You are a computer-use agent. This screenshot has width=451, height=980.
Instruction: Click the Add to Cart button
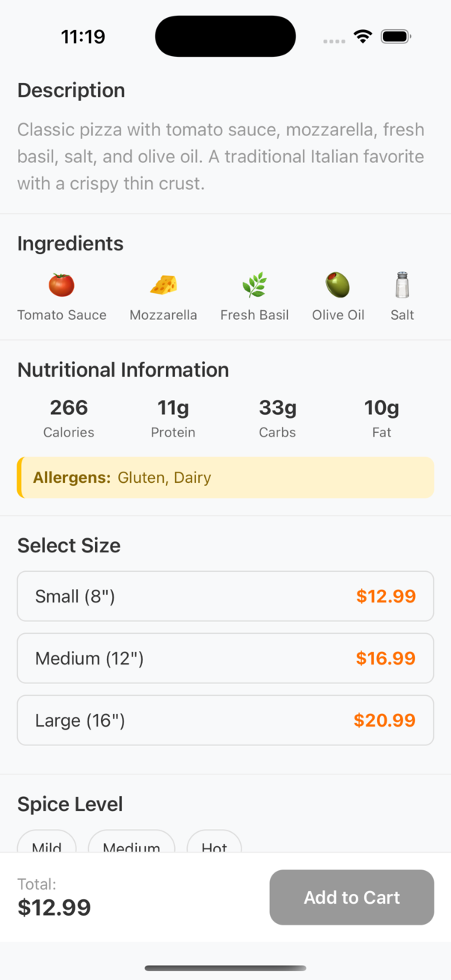point(352,897)
